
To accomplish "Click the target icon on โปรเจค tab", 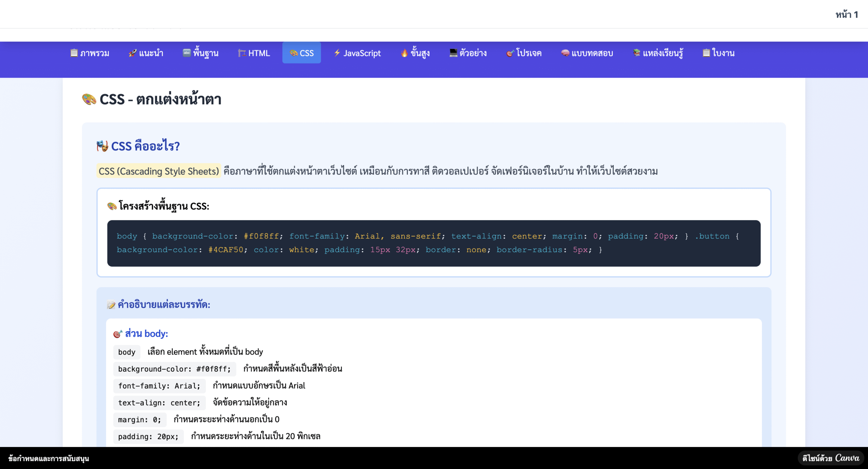I will coord(510,53).
